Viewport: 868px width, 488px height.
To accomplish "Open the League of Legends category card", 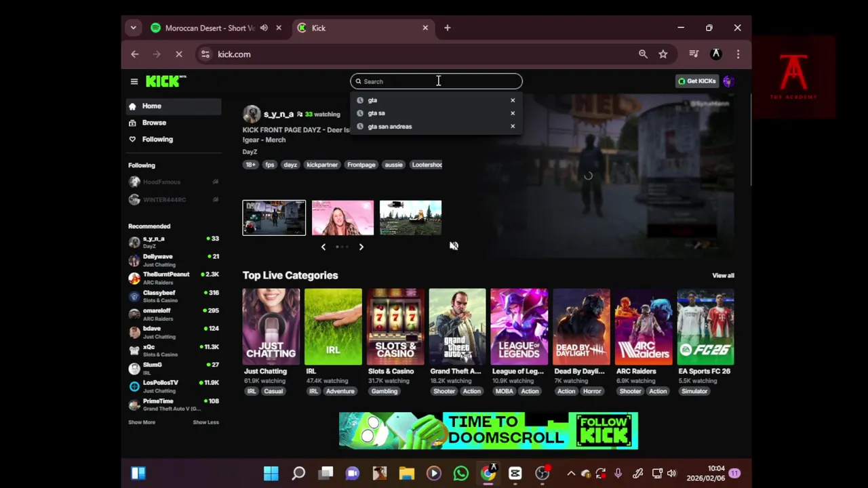I will [x=519, y=327].
